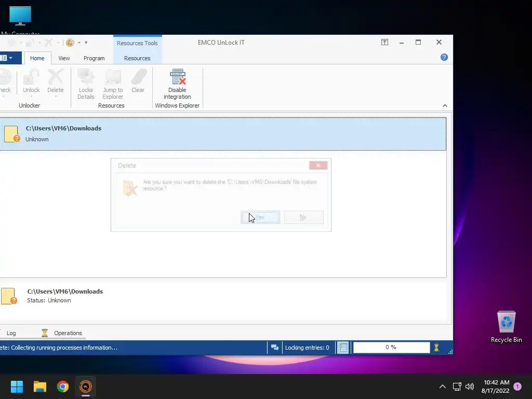Click folder icon of selected Downloads row
The width and height of the screenshot is (532, 399).
pos(12,134)
